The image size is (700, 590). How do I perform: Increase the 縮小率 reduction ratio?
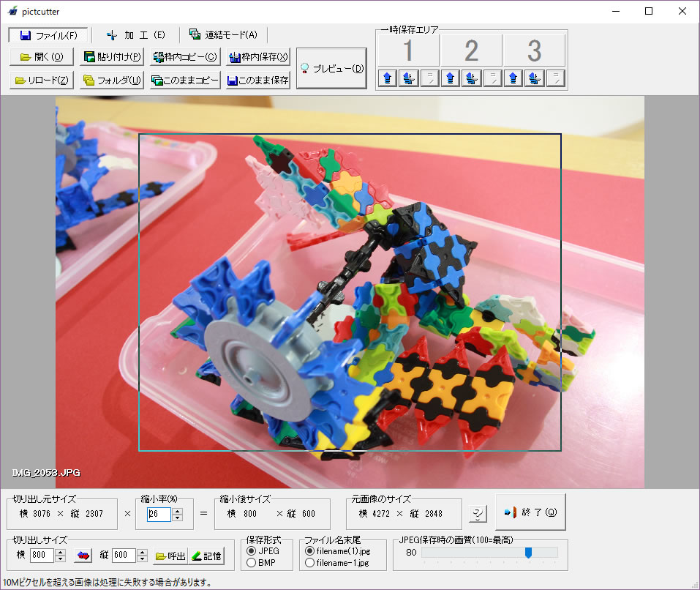point(178,511)
